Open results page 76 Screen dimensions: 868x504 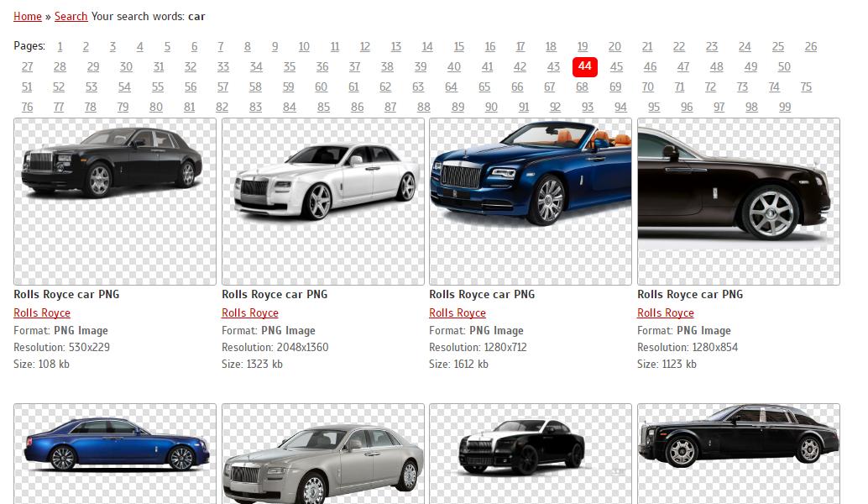[x=27, y=107]
